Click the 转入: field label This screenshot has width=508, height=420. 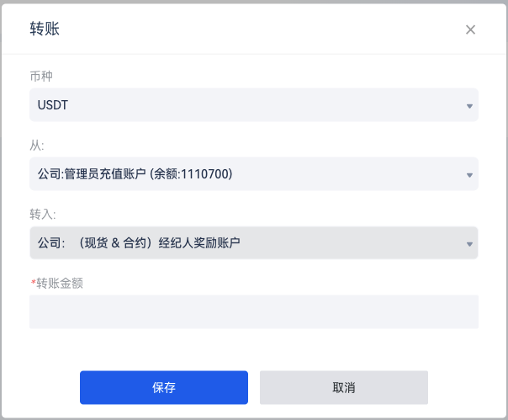[43, 215]
